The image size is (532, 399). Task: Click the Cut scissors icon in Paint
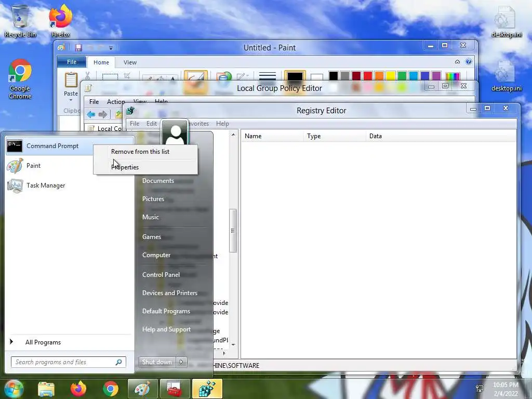click(87, 75)
